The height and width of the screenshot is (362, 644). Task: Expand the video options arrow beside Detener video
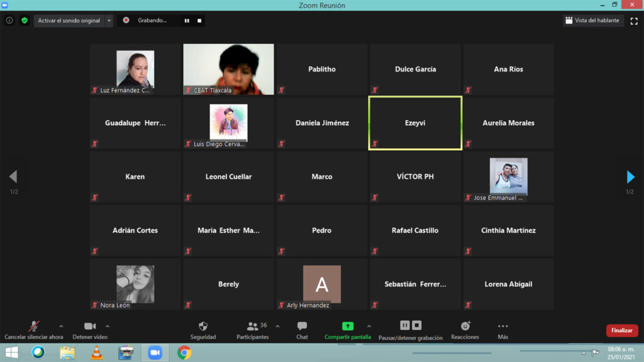pyautogui.click(x=108, y=326)
